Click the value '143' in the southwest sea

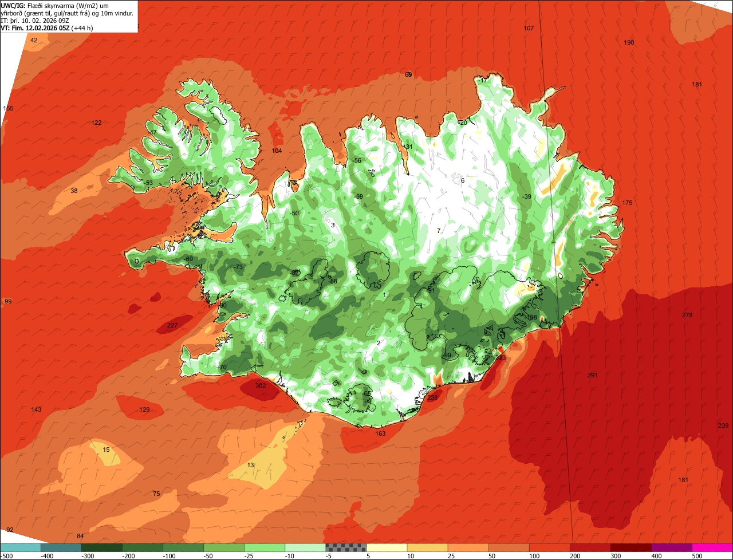point(36,409)
